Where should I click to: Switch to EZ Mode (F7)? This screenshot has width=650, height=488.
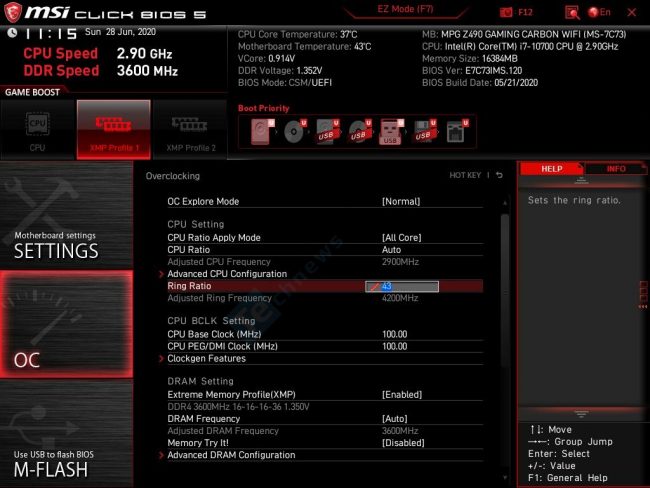[x=405, y=9]
